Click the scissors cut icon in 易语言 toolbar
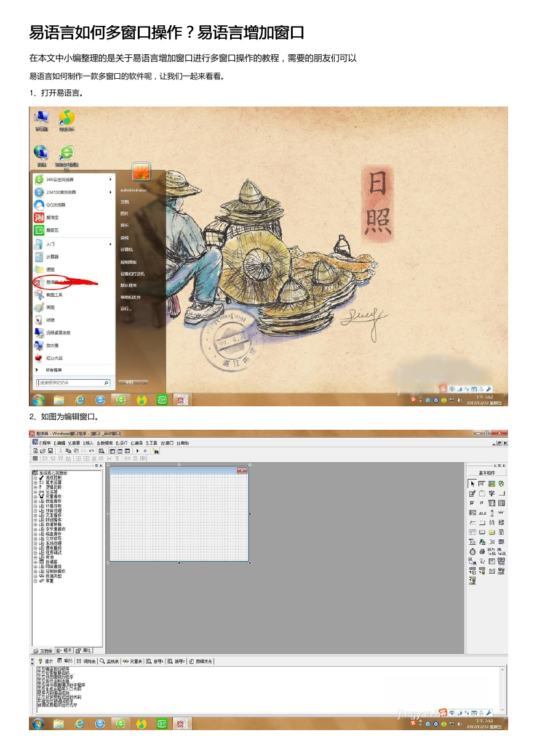 click(61, 451)
